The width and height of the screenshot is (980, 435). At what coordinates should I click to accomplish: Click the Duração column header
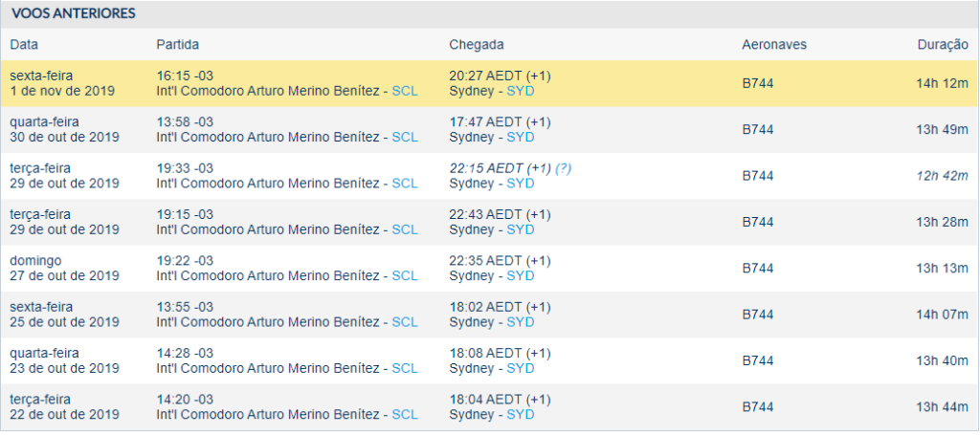click(x=943, y=45)
